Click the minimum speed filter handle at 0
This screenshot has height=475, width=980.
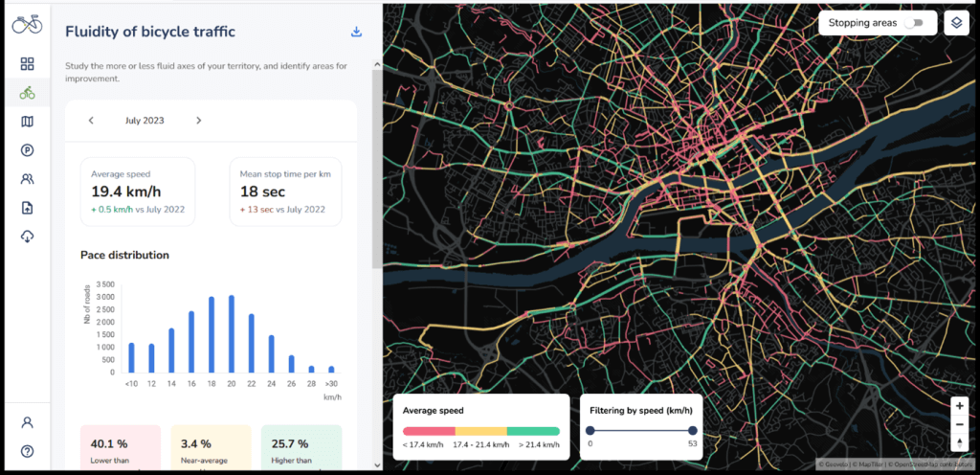pos(590,431)
